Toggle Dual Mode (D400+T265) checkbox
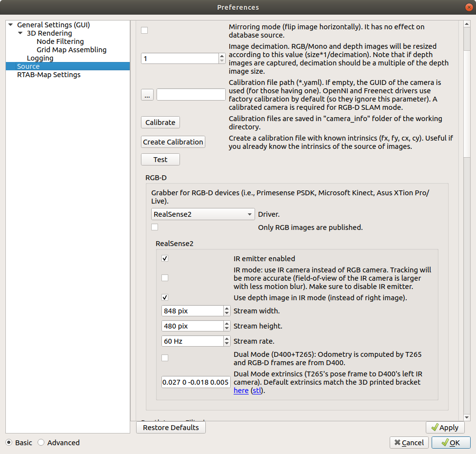The image size is (476, 454). 165,358
